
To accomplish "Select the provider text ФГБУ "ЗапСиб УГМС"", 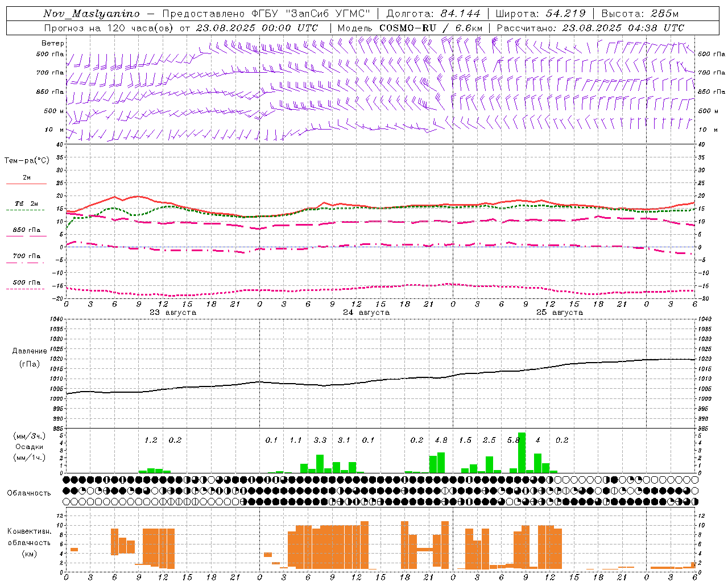I will tap(311, 14).
